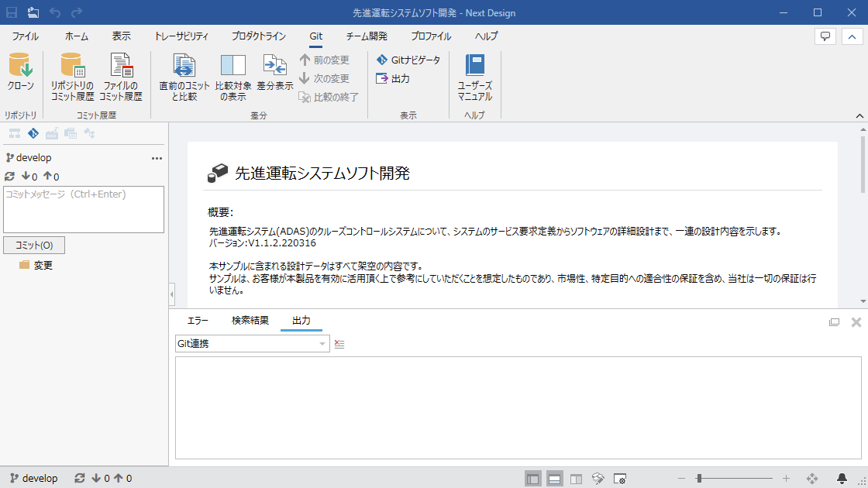Click the Save All icon in title bar
This screenshot has width=868, height=488.
click(x=33, y=12)
